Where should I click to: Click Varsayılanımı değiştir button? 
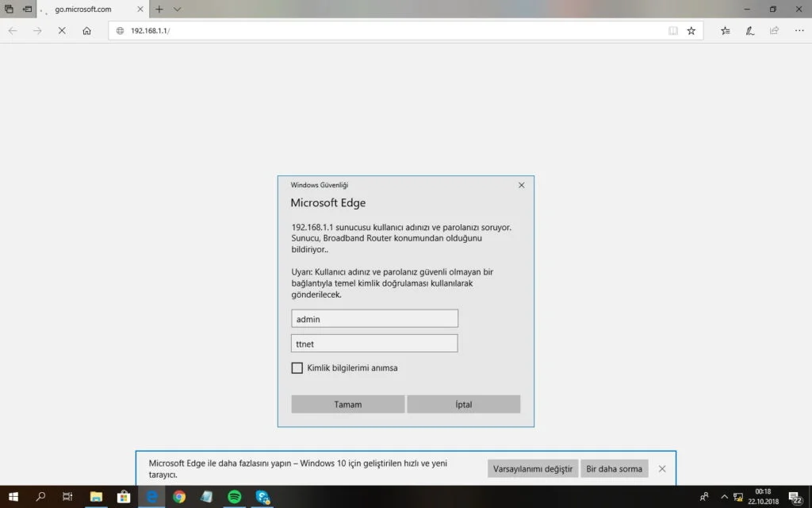[532, 468]
